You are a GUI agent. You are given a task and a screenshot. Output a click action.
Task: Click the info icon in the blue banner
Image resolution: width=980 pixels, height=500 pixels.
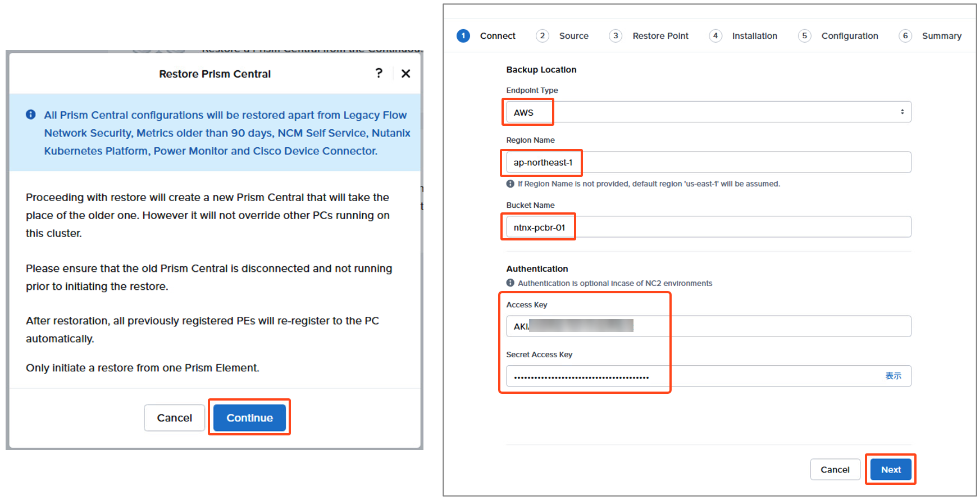click(31, 115)
